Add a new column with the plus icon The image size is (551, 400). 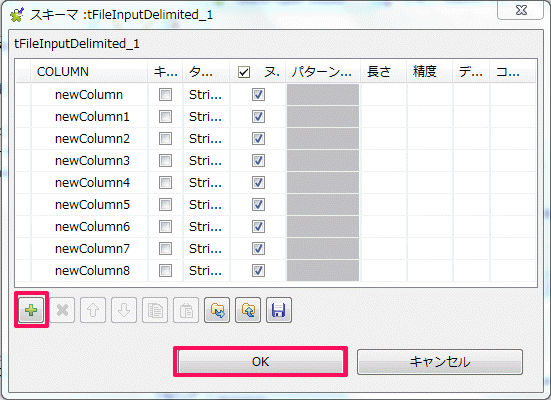(31, 310)
